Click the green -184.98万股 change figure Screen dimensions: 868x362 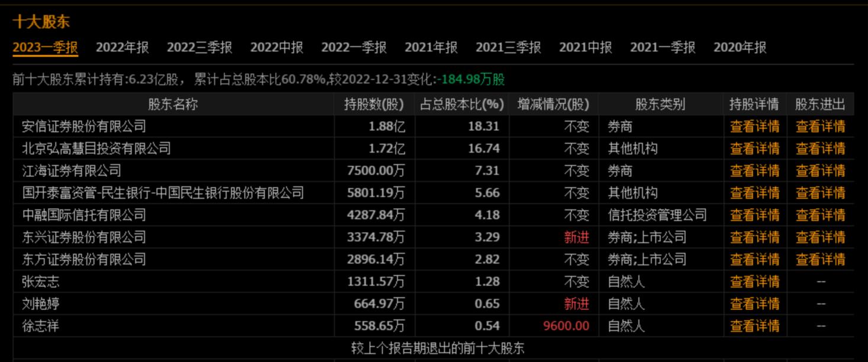click(470, 79)
